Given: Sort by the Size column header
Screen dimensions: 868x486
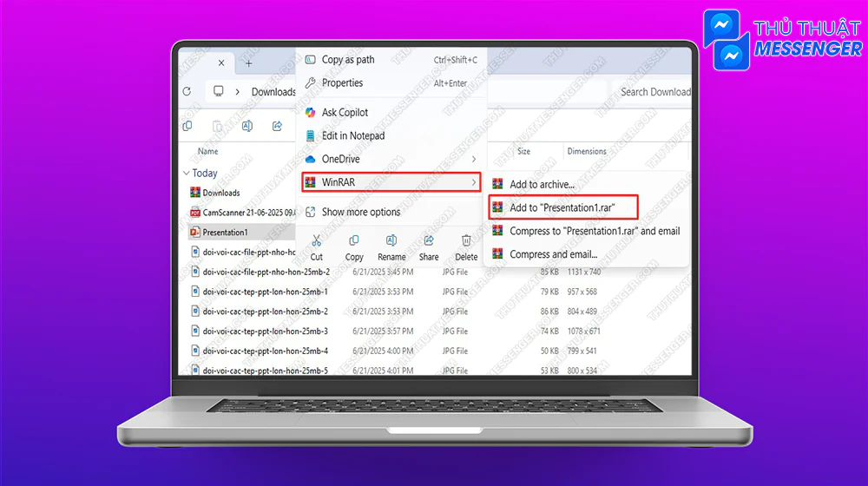Looking at the screenshot, I should (x=523, y=151).
